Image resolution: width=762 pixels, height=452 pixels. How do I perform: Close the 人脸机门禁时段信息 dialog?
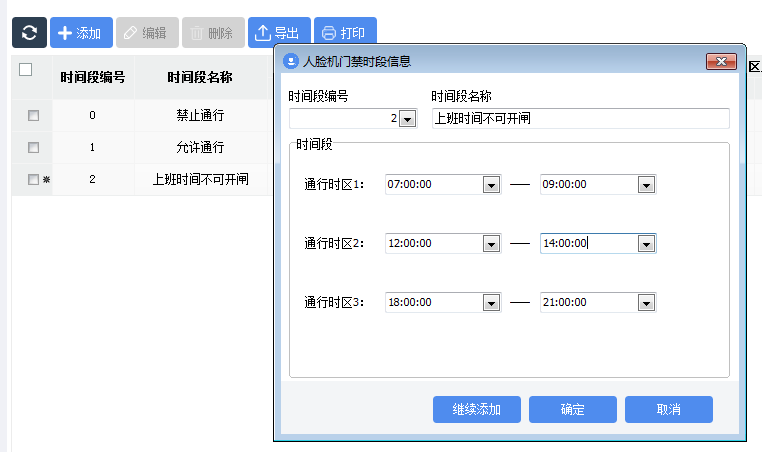coord(721,61)
